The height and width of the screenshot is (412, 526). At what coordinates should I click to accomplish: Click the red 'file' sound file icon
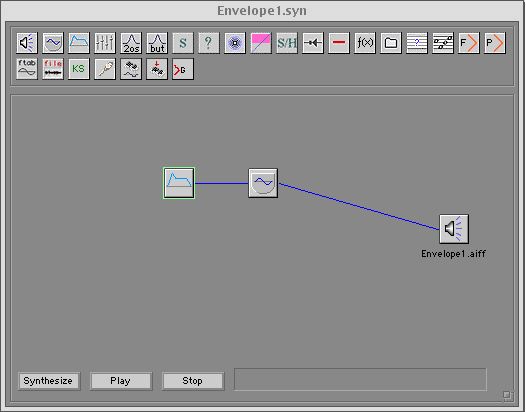coord(53,69)
